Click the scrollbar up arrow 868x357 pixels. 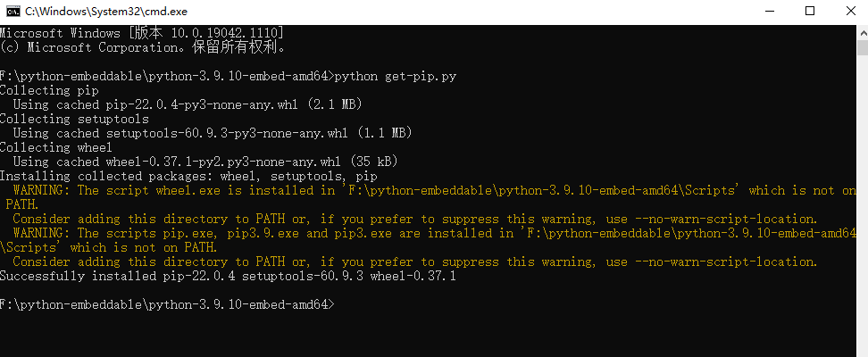863,31
